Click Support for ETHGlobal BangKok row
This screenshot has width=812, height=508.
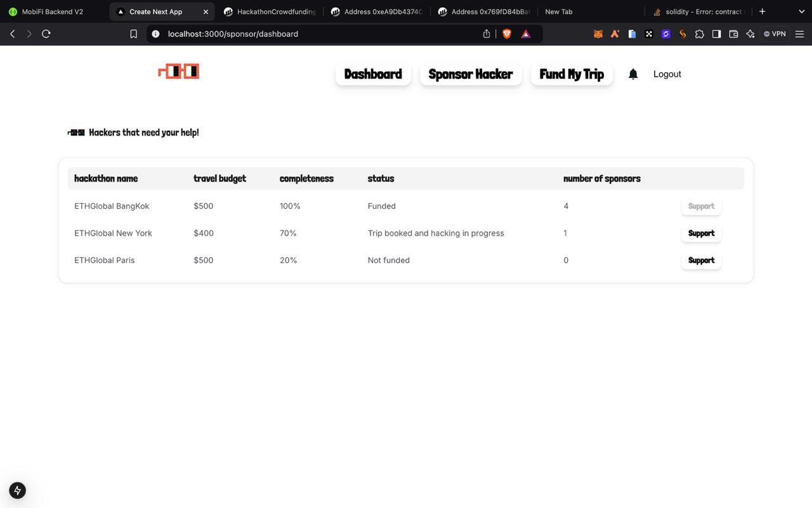701,206
